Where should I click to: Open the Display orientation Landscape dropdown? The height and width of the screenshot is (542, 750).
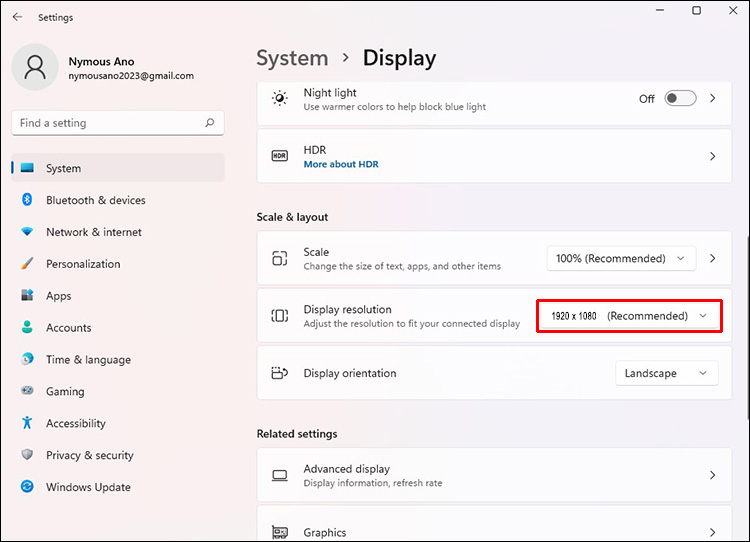pos(666,373)
